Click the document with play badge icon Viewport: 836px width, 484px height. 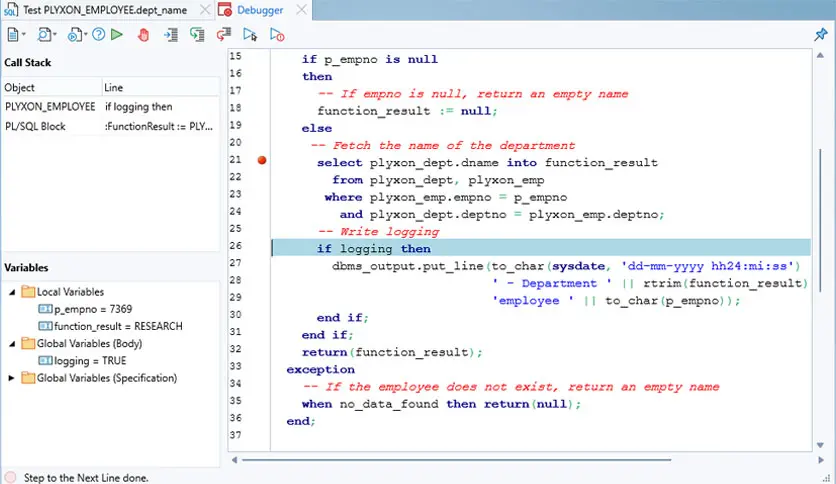(x=74, y=35)
